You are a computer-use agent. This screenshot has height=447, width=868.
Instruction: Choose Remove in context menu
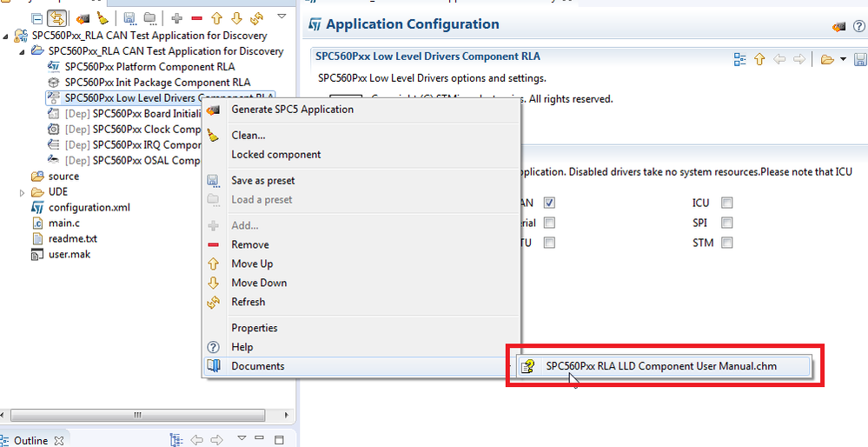[x=361, y=245]
